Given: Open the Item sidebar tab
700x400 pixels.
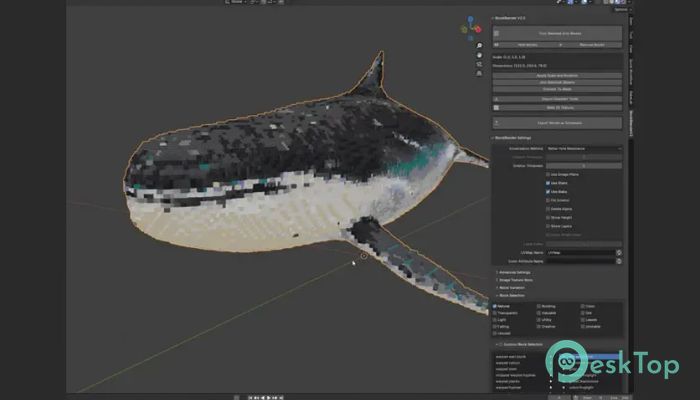Looking at the screenshot, I should (631, 21).
